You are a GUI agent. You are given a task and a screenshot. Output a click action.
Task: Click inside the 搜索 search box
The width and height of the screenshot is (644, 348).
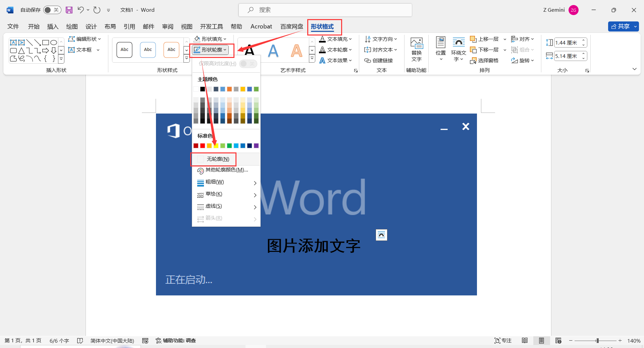pyautogui.click(x=325, y=10)
